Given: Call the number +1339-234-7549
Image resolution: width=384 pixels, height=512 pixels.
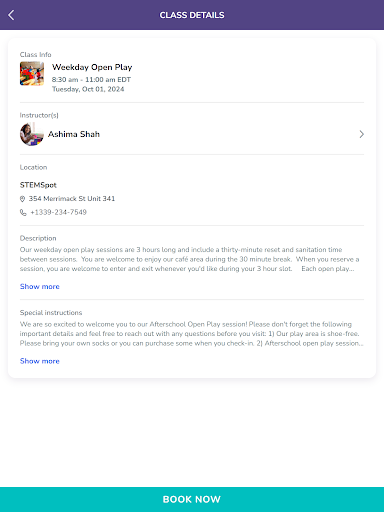Looking at the screenshot, I should click(x=58, y=212).
